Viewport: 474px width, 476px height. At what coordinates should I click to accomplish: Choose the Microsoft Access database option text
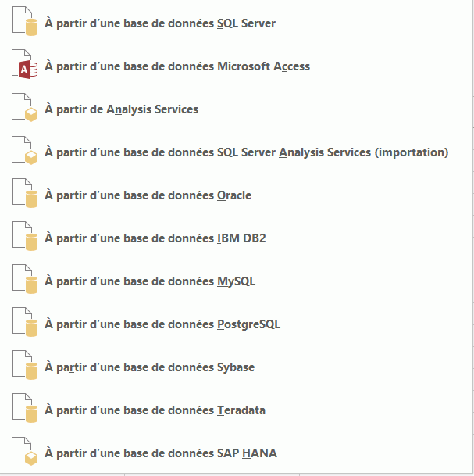pos(177,66)
